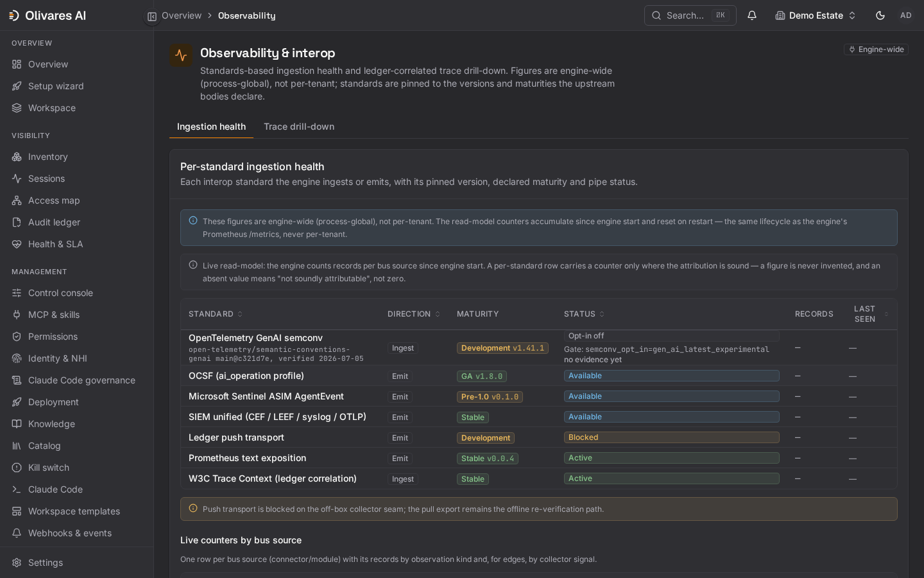Click the Permissions shield icon
This screenshot has width=924, height=578.
click(17, 337)
